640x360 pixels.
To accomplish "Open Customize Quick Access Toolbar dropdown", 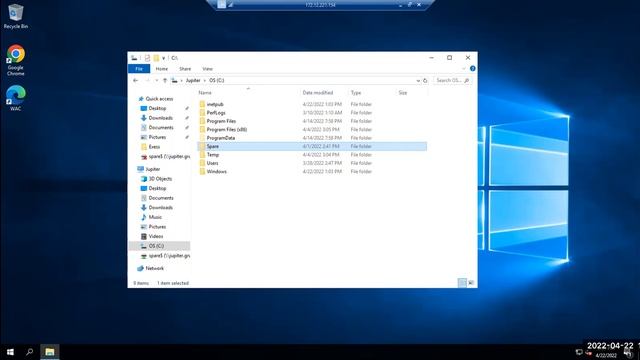I will 163,58.
